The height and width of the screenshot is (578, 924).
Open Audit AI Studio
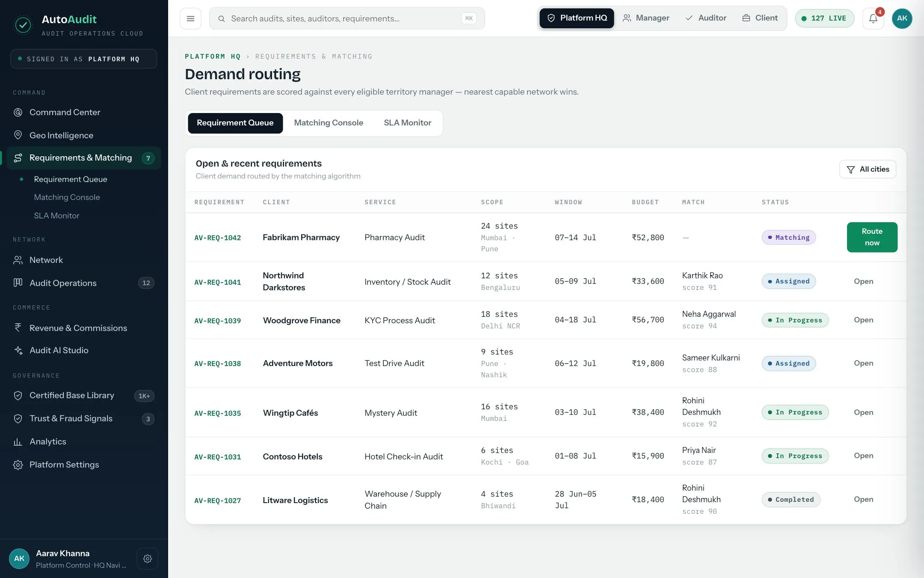84,350
